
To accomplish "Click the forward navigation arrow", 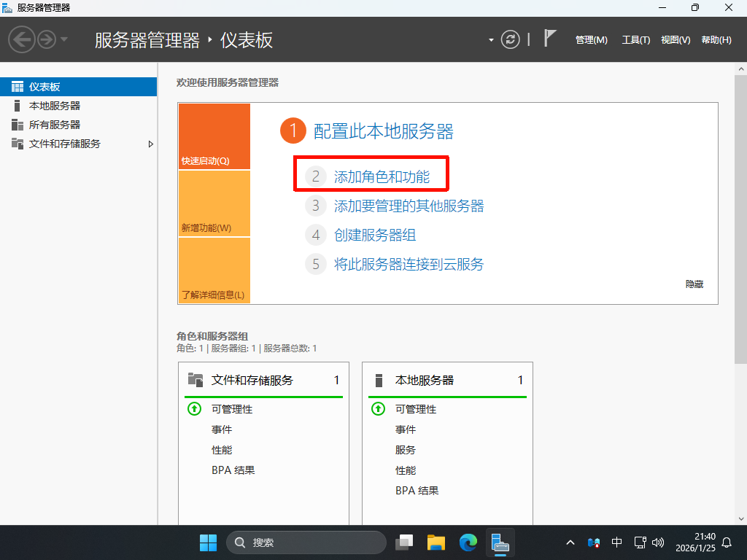I will (x=47, y=39).
